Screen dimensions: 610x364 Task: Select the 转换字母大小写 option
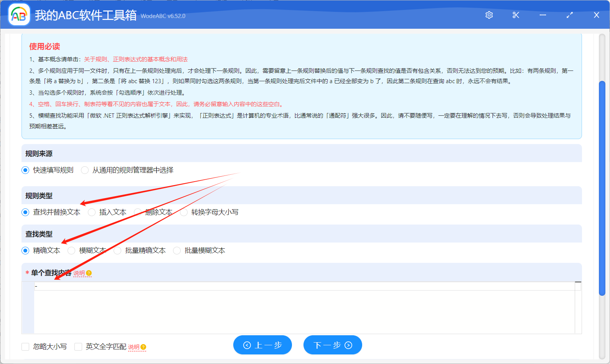[x=184, y=212]
